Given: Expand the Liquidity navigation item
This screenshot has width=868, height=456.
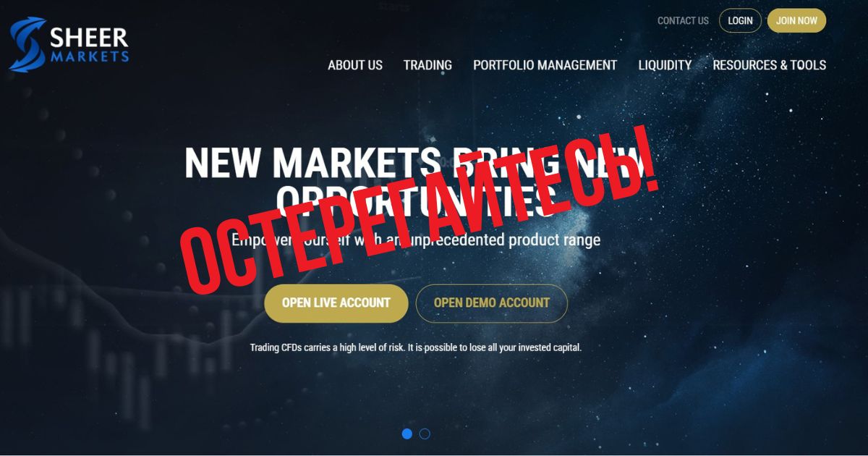Looking at the screenshot, I should pyautogui.click(x=665, y=65).
